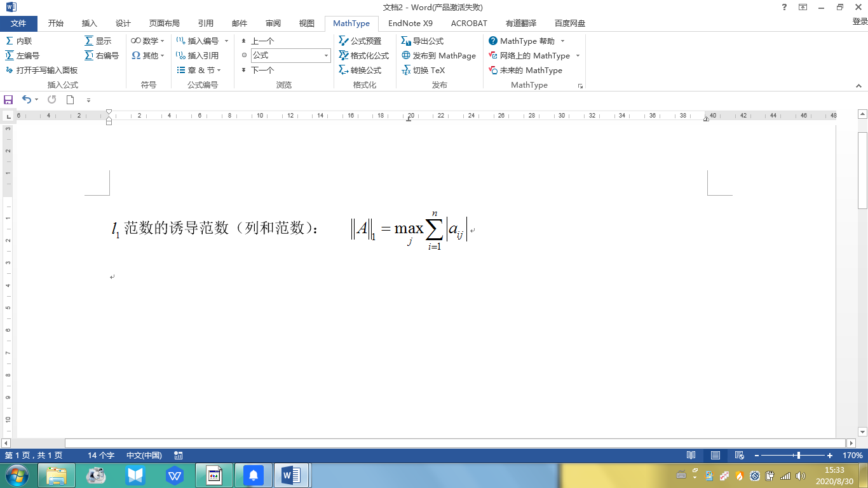Open the 其他 symbols dropdown
Screen dimensions: 868x488
click(147, 56)
